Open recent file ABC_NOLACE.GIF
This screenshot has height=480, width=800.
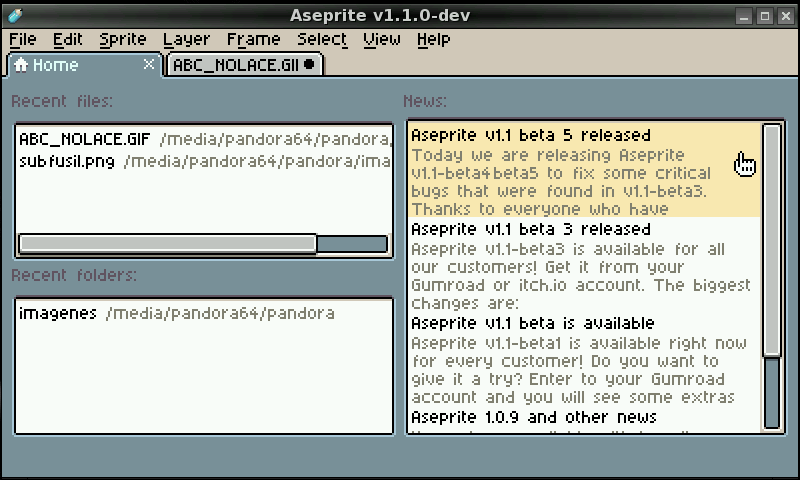pos(204,139)
